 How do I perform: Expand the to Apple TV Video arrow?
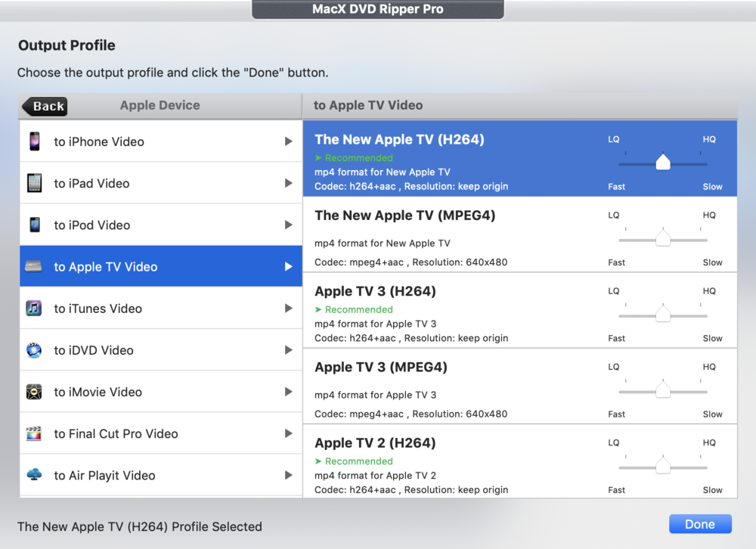(x=288, y=267)
